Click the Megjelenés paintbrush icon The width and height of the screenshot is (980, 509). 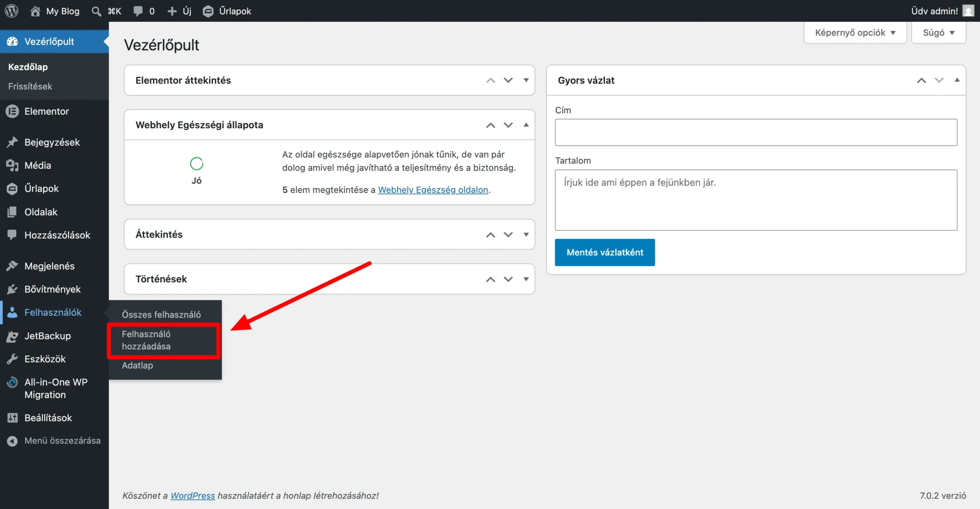click(x=12, y=266)
